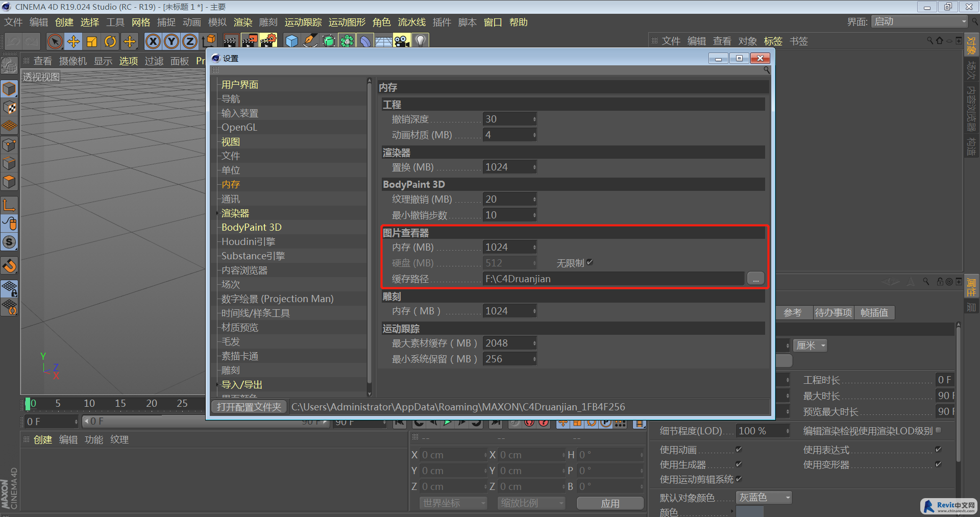Click the browse ... button for 缓存路径
The image size is (980, 517).
[x=756, y=279]
